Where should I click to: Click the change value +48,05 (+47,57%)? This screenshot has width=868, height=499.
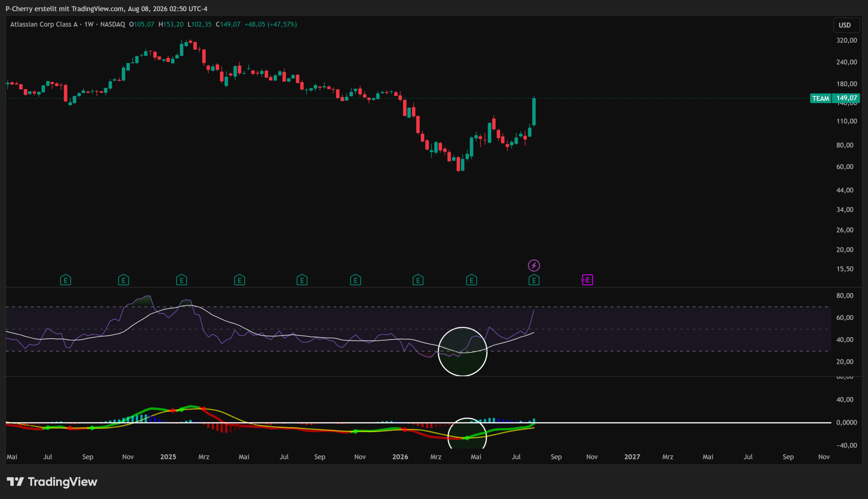tap(271, 24)
